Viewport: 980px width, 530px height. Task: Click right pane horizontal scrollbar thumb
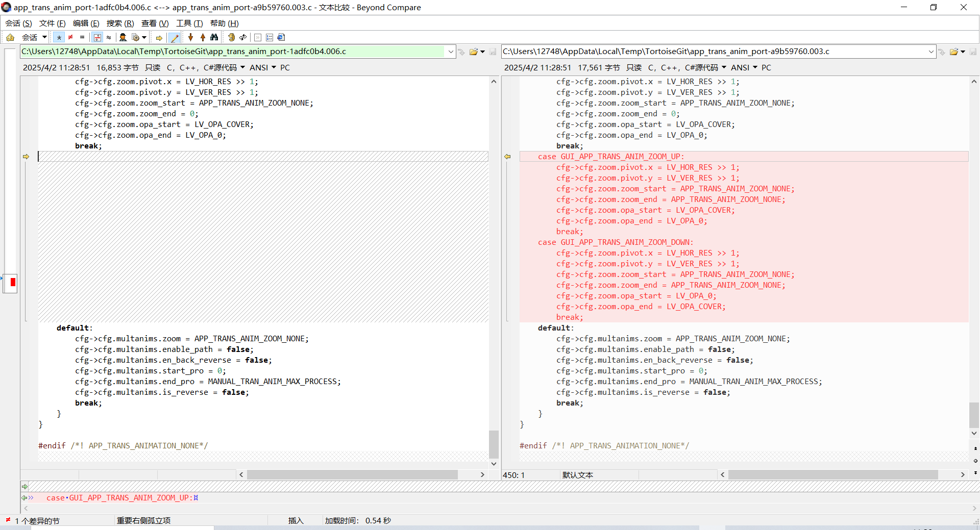833,474
